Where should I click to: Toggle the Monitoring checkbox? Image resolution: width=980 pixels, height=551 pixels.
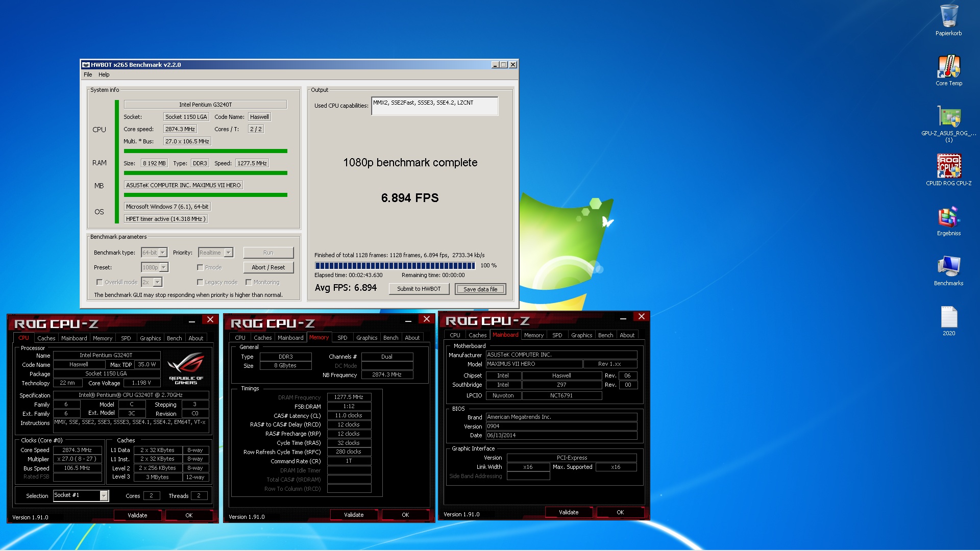pyautogui.click(x=249, y=282)
